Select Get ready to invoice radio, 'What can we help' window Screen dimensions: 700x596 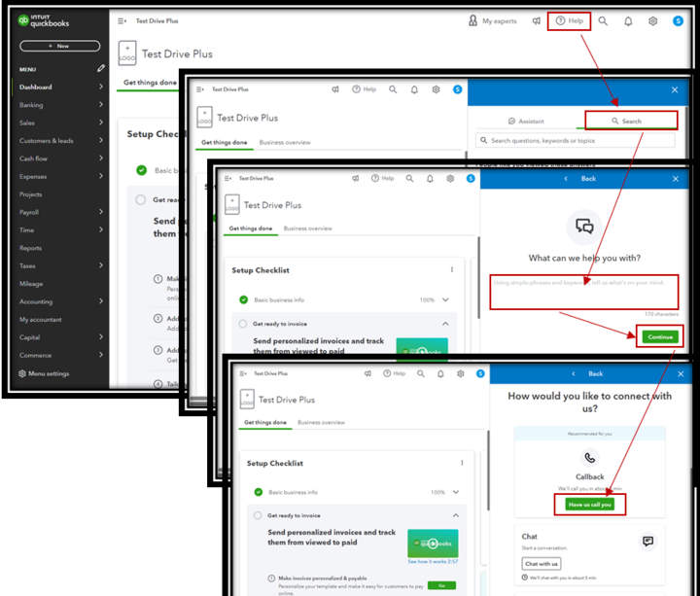[243, 324]
